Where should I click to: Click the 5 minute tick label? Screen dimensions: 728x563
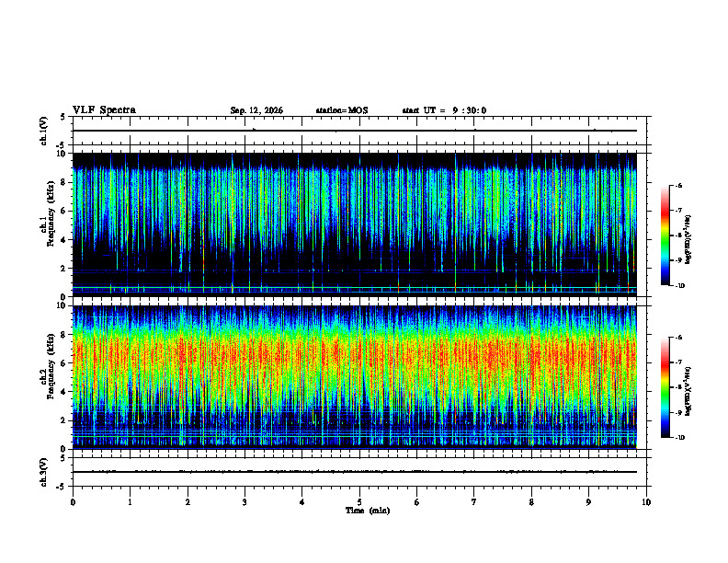pyautogui.click(x=359, y=502)
